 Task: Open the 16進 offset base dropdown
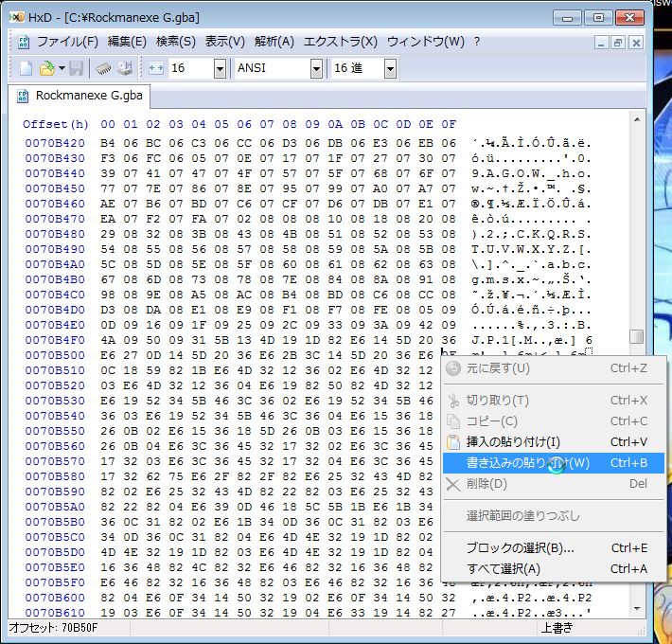(x=390, y=68)
